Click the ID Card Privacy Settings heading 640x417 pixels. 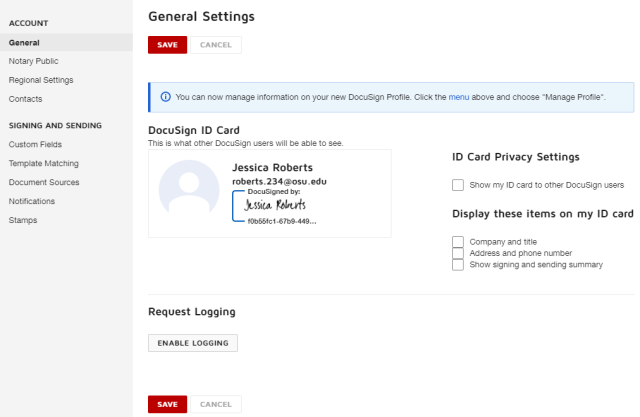[516, 157]
